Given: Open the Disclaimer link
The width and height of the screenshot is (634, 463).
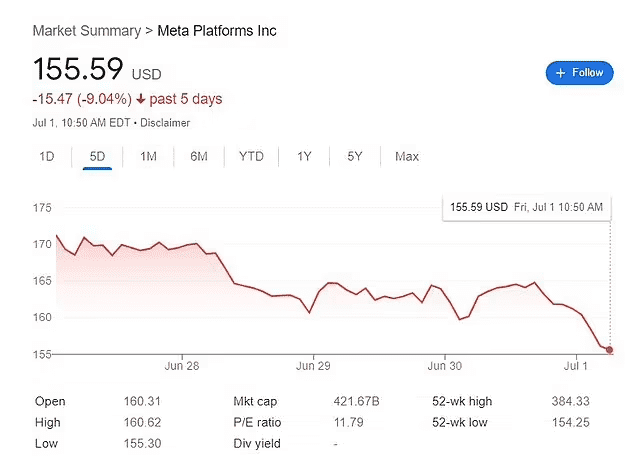Looking at the screenshot, I should pos(164,123).
